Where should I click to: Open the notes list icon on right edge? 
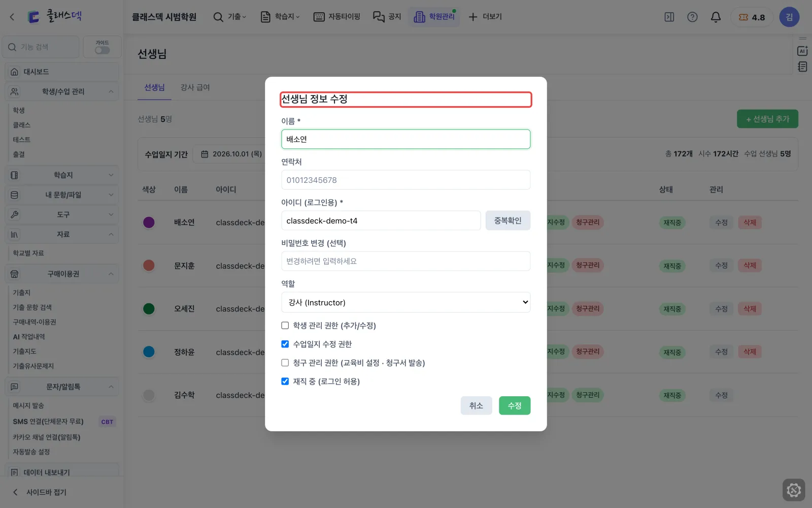[802, 67]
